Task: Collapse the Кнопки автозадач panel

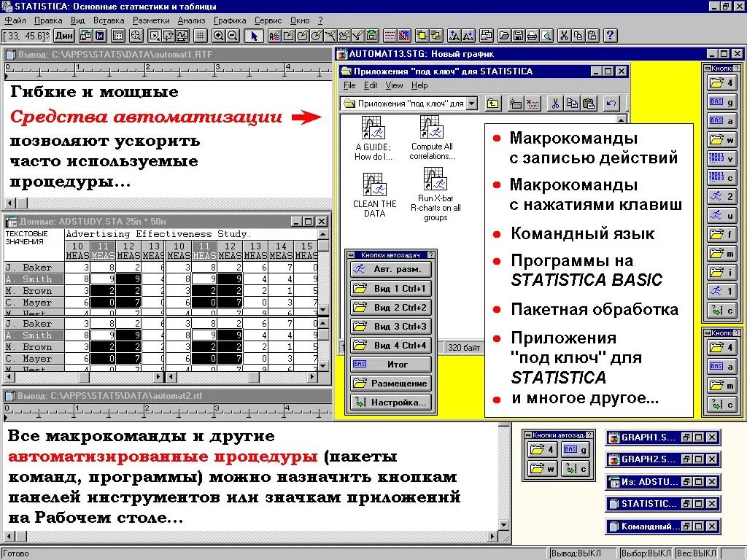Action: click(x=351, y=254)
